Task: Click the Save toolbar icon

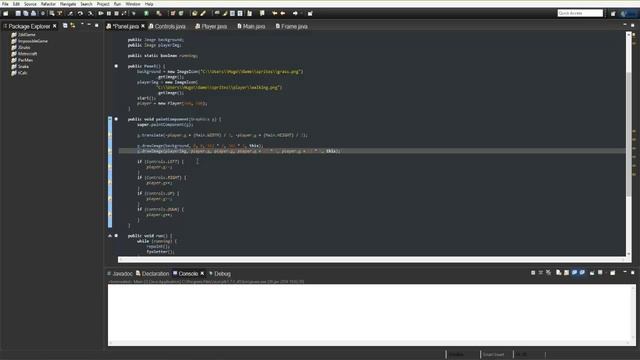Action: pos(18,13)
